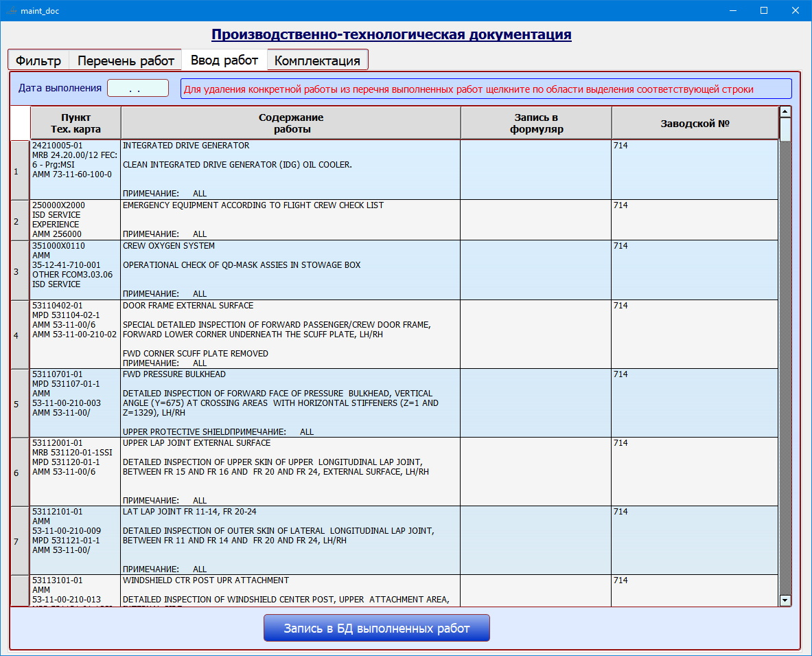Click the scrollbar down arrow
Screen dimensions: 812x656
pyautogui.click(x=785, y=600)
